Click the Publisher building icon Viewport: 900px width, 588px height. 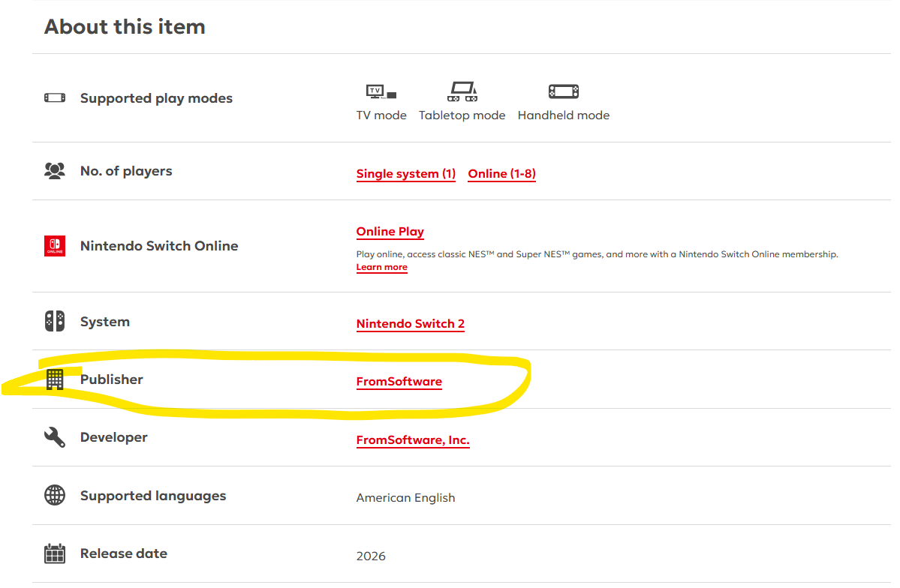tap(55, 379)
